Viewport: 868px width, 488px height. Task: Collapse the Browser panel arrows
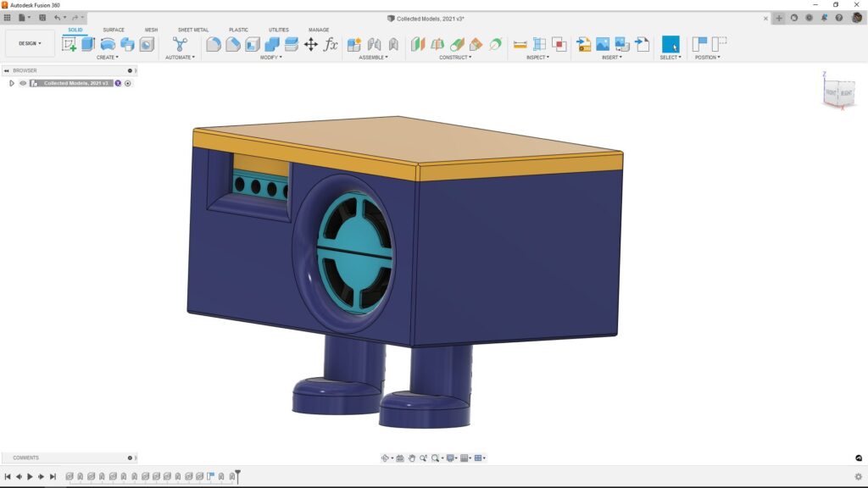[7, 71]
